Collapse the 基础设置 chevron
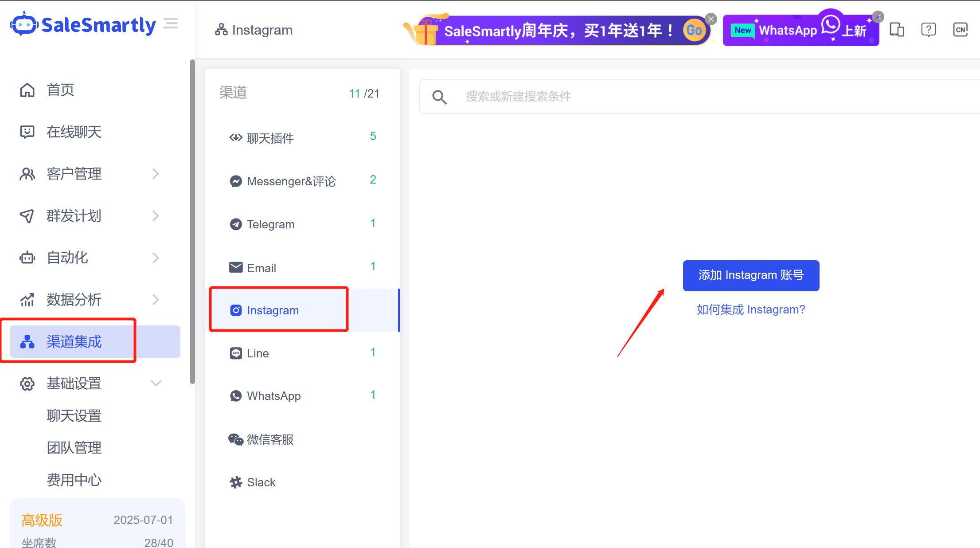The width and height of the screenshot is (980, 548). pyautogui.click(x=156, y=383)
